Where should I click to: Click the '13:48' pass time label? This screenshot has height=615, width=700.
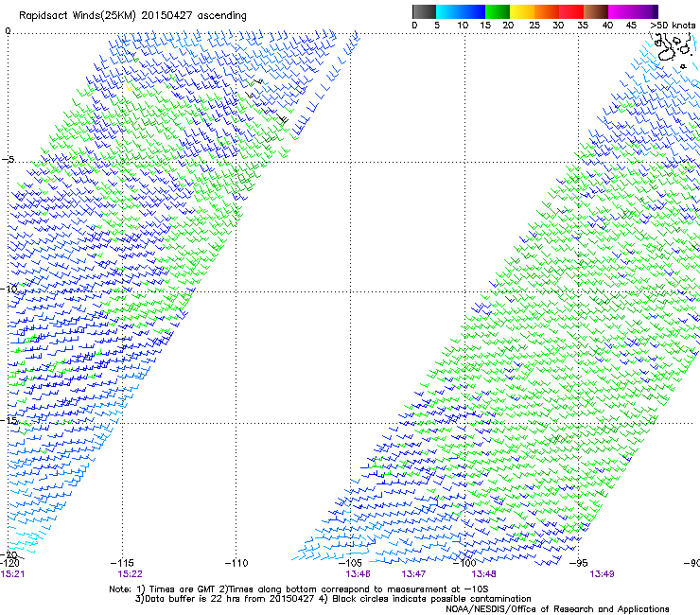pos(483,574)
